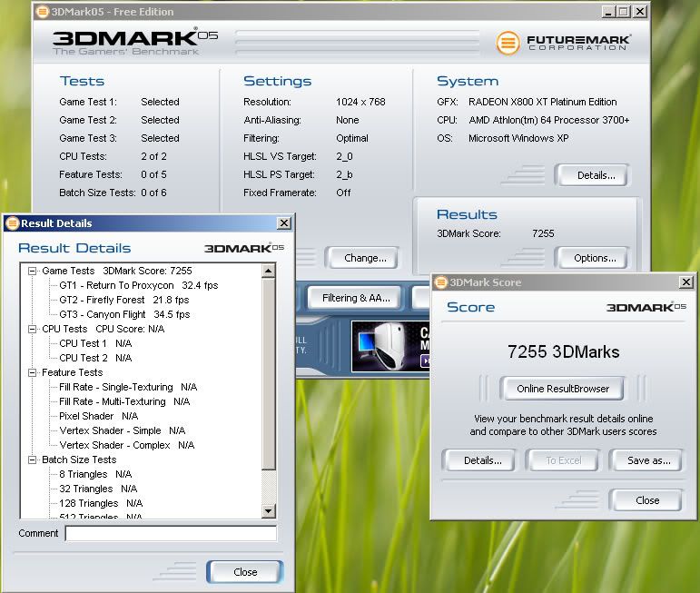Viewport: 700px width, 593px height.
Task: Click the Result Details scrollbar thumb
Action: click(269, 374)
